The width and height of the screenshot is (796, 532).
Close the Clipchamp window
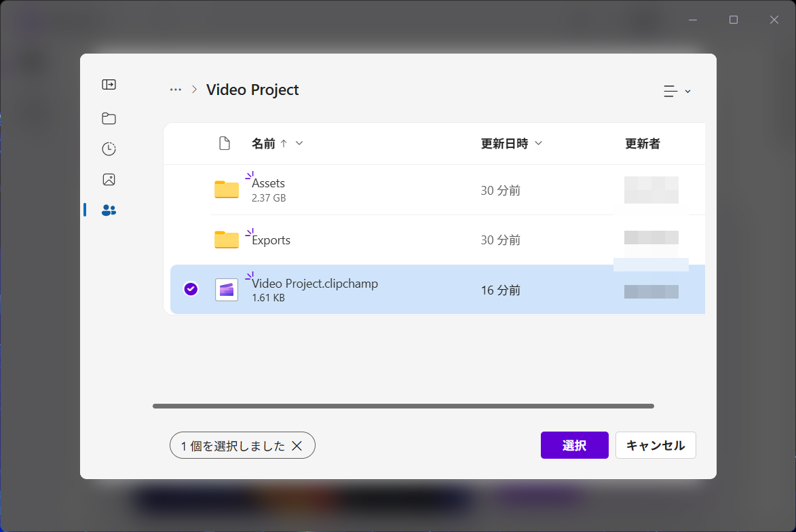click(x=774, y=20)
